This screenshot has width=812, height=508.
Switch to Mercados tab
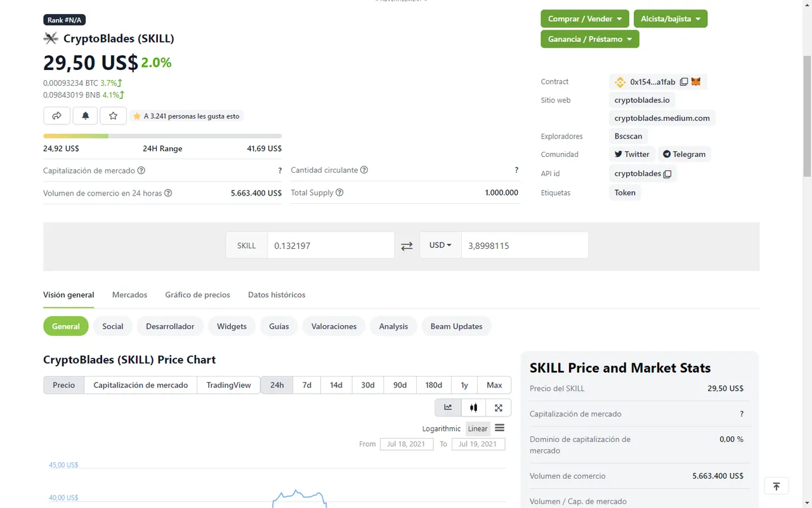129,295
